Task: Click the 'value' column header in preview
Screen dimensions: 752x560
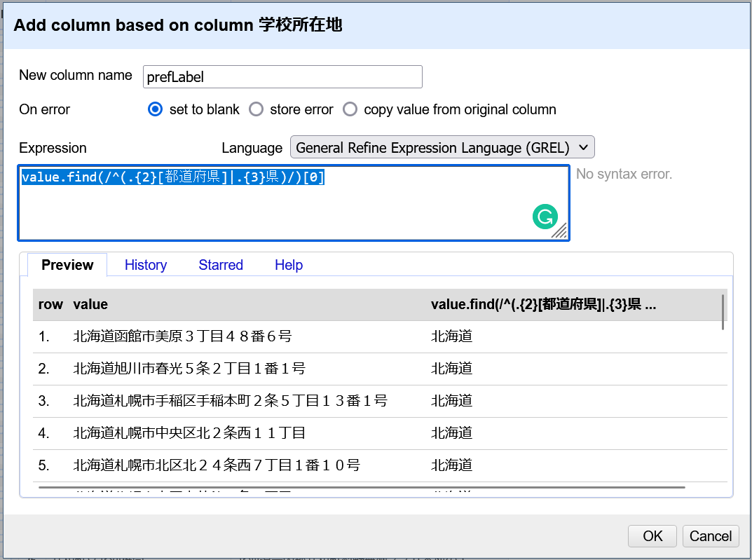Action: tap(90, 304)
